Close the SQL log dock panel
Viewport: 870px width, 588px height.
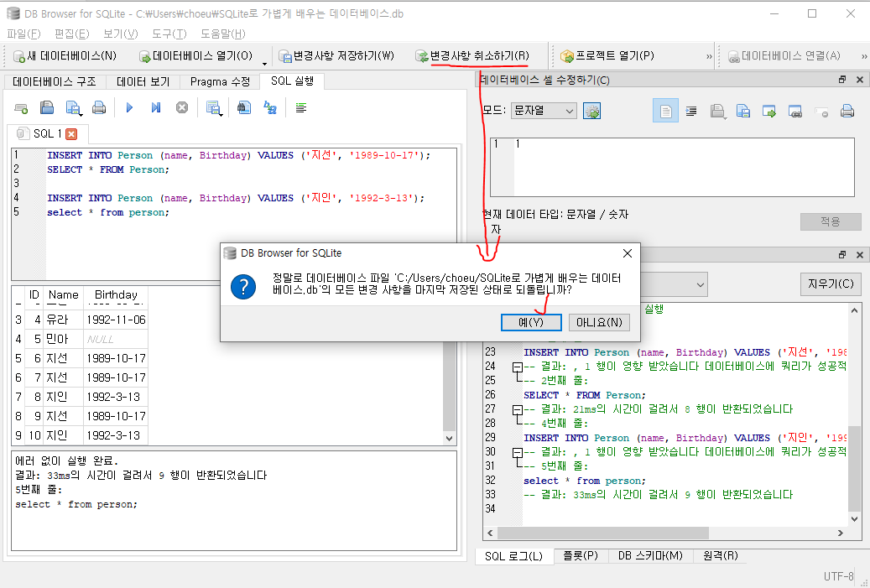(859, 255)
